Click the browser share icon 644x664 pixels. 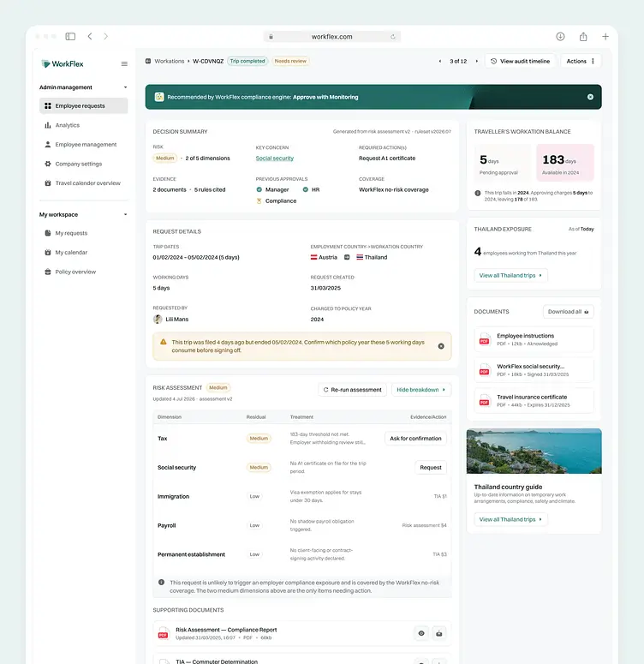[583, 37]
